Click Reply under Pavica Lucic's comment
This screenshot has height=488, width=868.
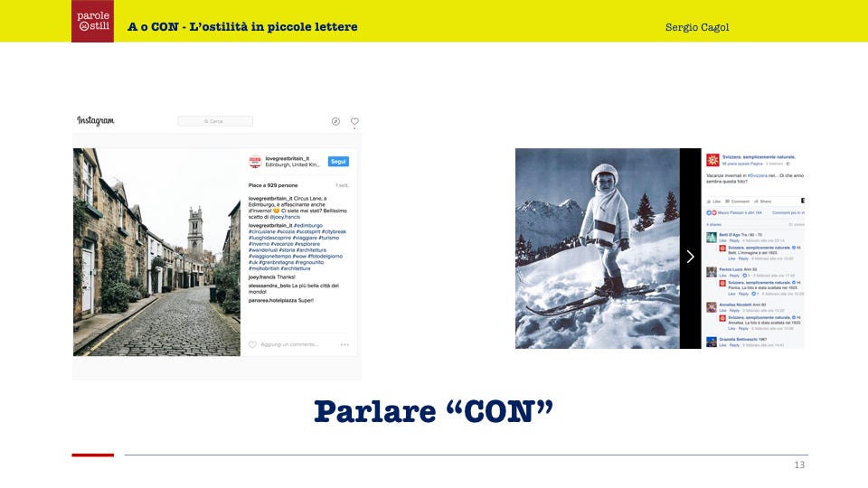(x=734, y=275)
